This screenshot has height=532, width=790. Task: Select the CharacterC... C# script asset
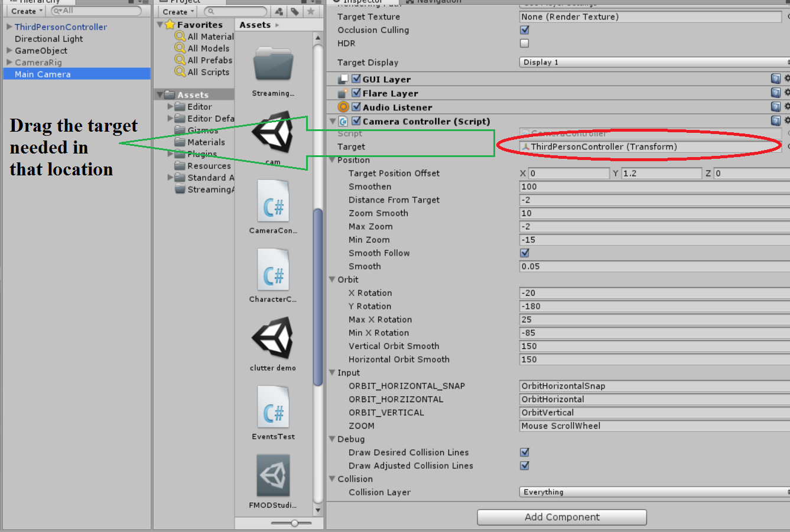[273, 270]
